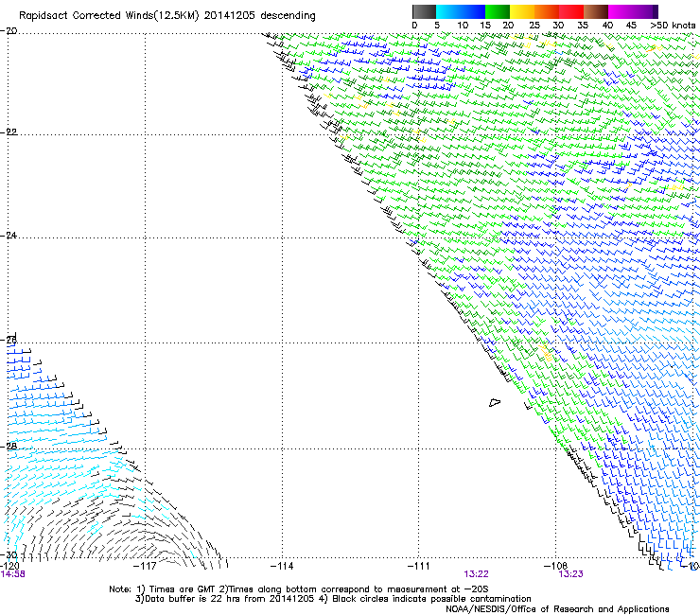Click the word 'descending' in the title
Viewport: 700px width, 615px height.
coord(288,16)
